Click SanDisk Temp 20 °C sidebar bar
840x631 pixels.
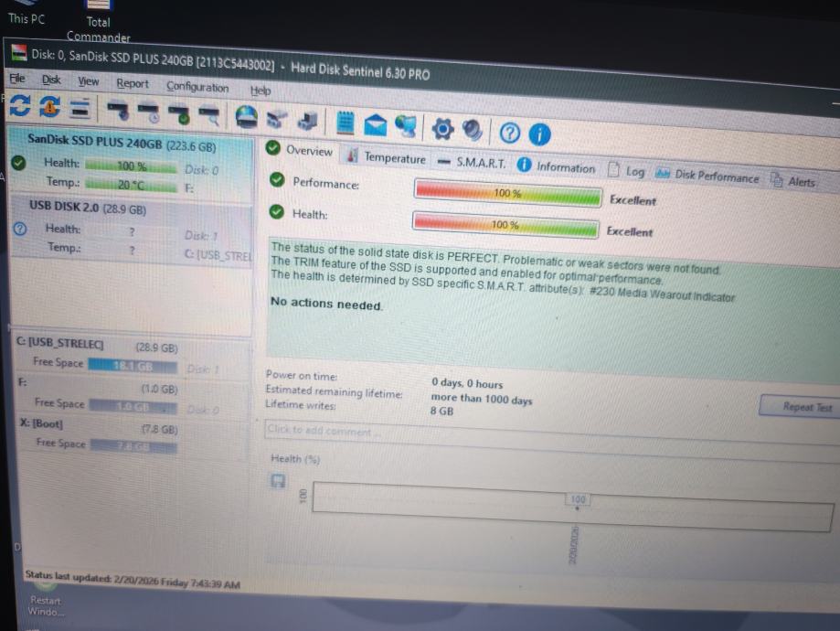click(132, 185)
